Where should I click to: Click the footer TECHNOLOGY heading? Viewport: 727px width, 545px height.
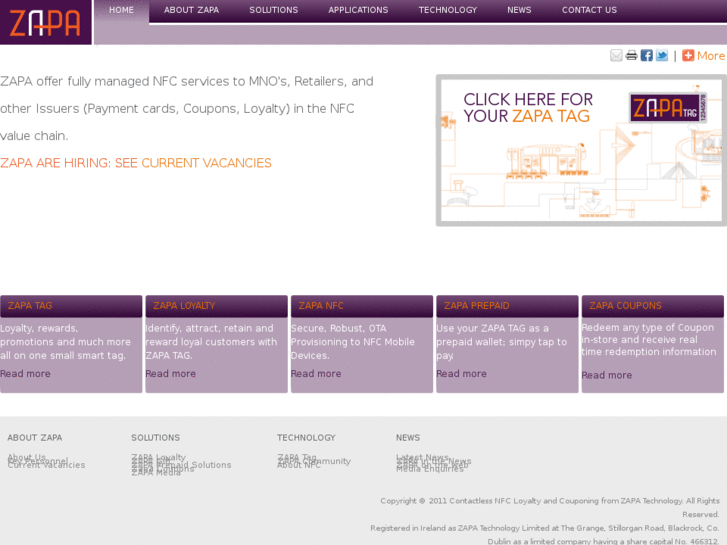point(306,438)
